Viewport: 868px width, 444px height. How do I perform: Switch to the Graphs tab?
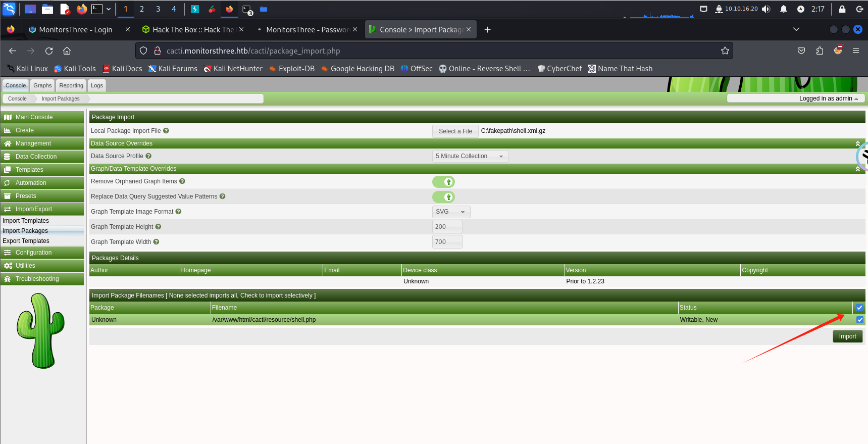[x=42, y=85]
